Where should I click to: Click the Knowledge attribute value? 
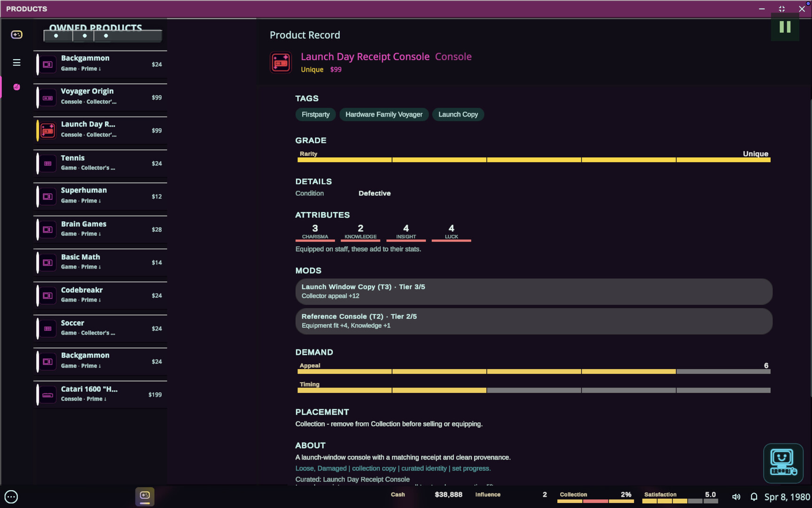(360, 228)
